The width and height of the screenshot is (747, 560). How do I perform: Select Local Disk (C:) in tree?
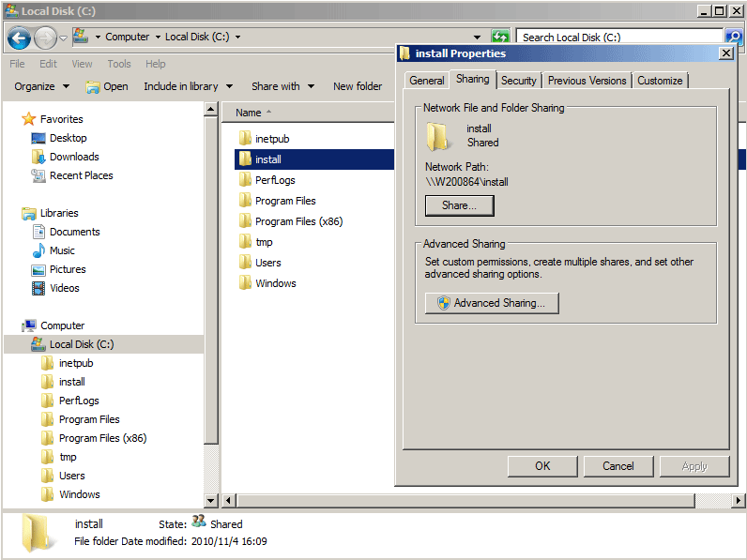tap(72, 344)
